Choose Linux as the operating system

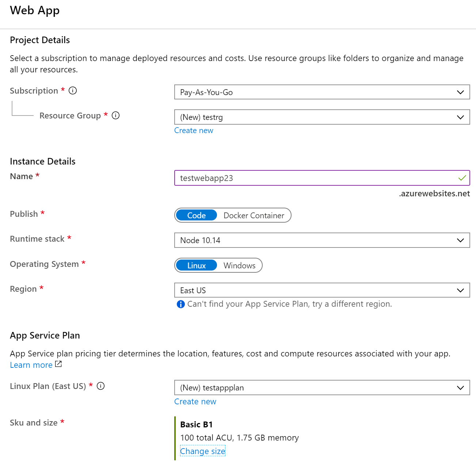(197, 265)
